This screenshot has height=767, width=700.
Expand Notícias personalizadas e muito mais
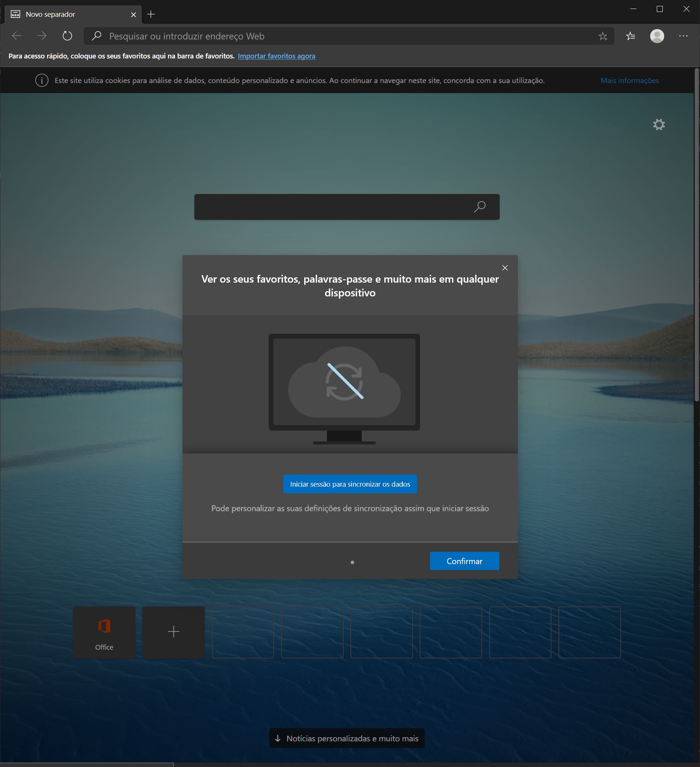[347, 738]
